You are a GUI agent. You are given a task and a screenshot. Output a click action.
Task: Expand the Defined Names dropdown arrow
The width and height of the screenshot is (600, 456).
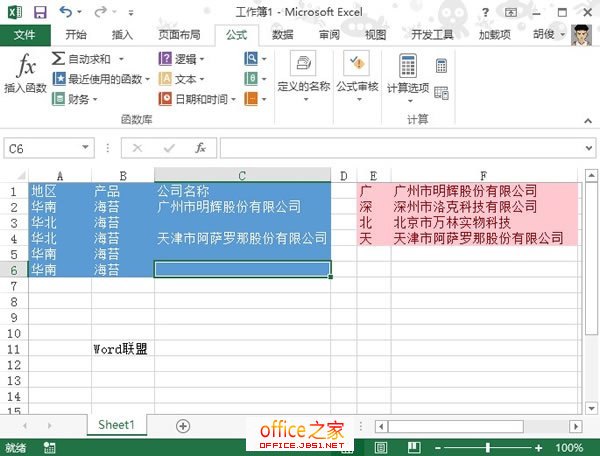coord(306,100)
